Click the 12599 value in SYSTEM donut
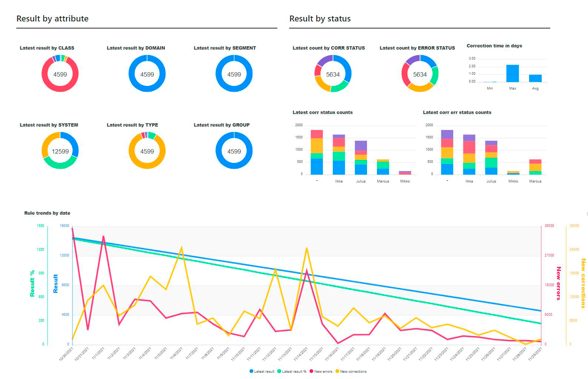Screen dimensions: 588x379 (60, 151)
